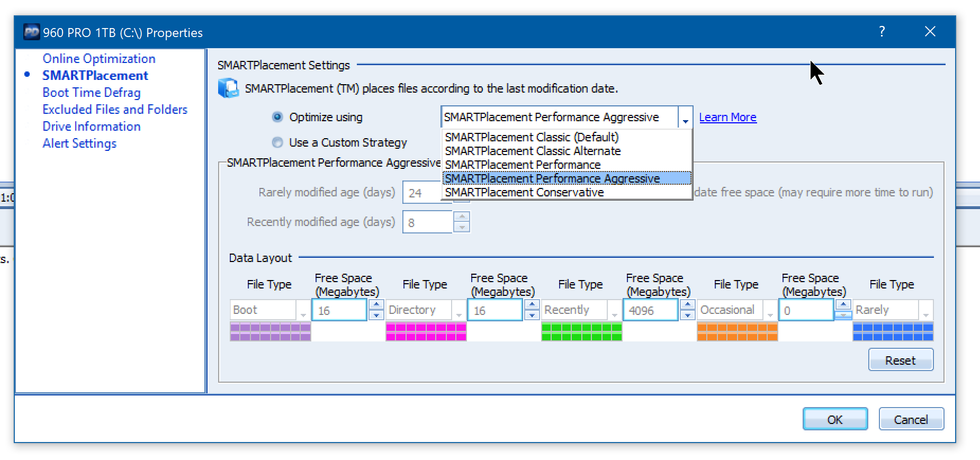
Task: Select SMARTPlacement in the sidebar
Action: (95, 76)
